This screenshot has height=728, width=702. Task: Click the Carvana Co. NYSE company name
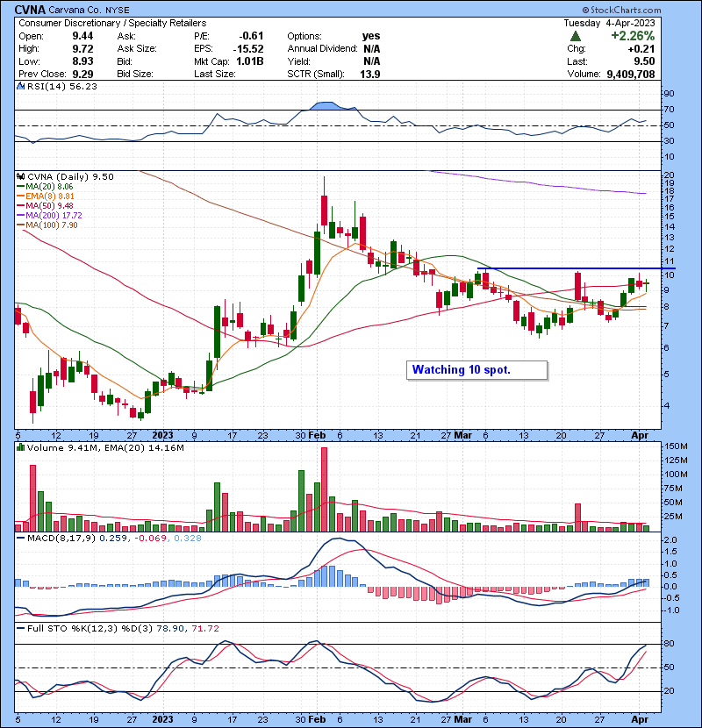tap(89, 10)
